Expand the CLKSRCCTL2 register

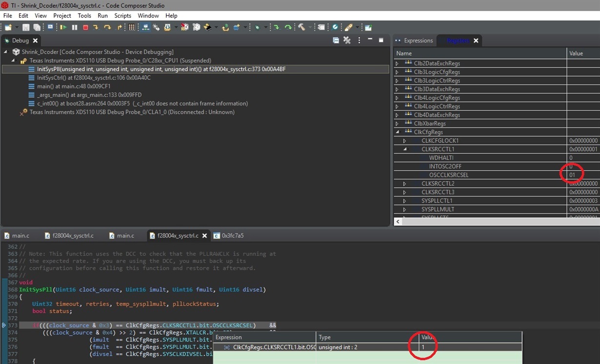click(x=404, y=183)
